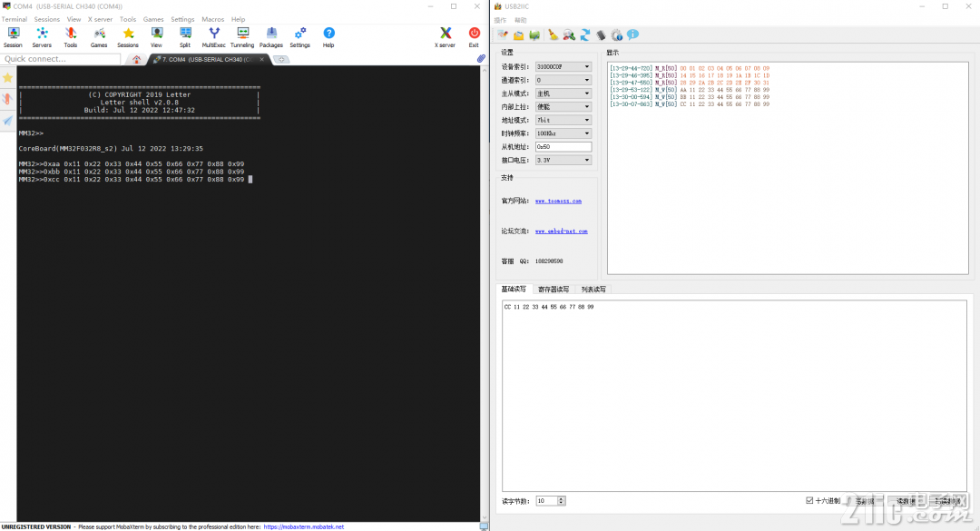The image size is (980, 531).
Task: Click the log line starting [13-29-44-720]
Action: pyautogui.click(x=690, y=68)
